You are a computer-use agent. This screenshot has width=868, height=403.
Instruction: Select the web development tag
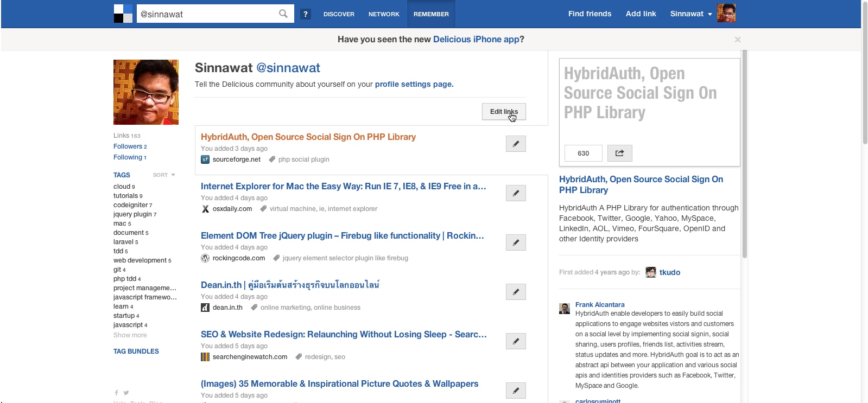point(142,260)
